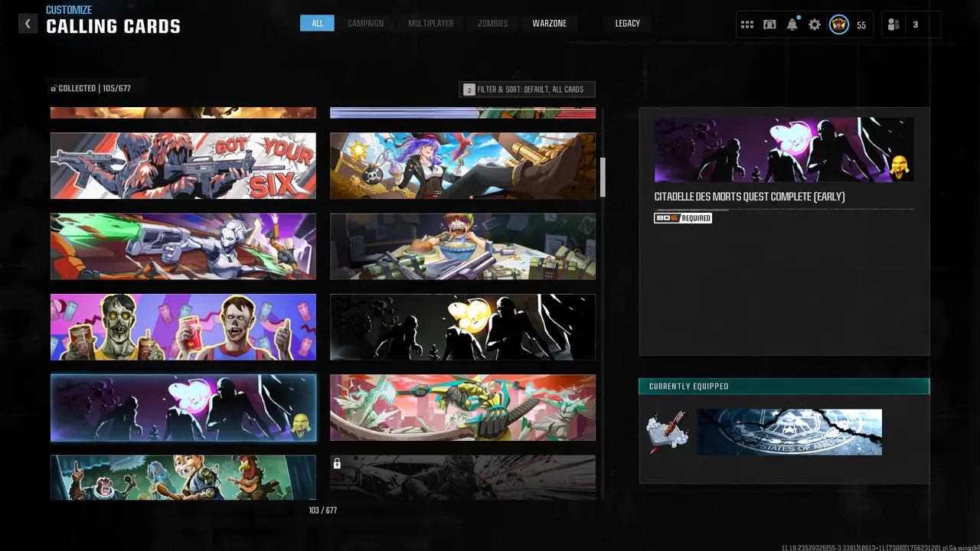Viewport: 980px width, 551px height.
Task: Open the grid menu icon
Action: click(747, 24)
